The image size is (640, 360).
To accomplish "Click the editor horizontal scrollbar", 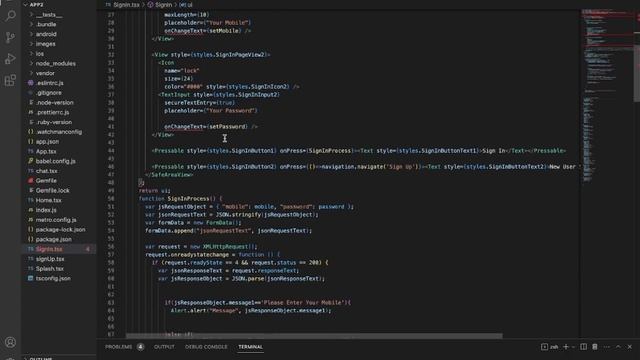I will coord(314,336).
